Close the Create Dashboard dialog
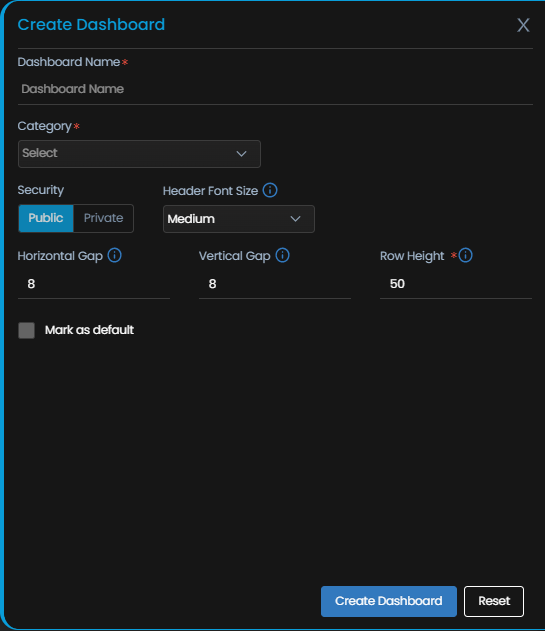The height and width of the screenshot is (631, 545). (523, 25)
